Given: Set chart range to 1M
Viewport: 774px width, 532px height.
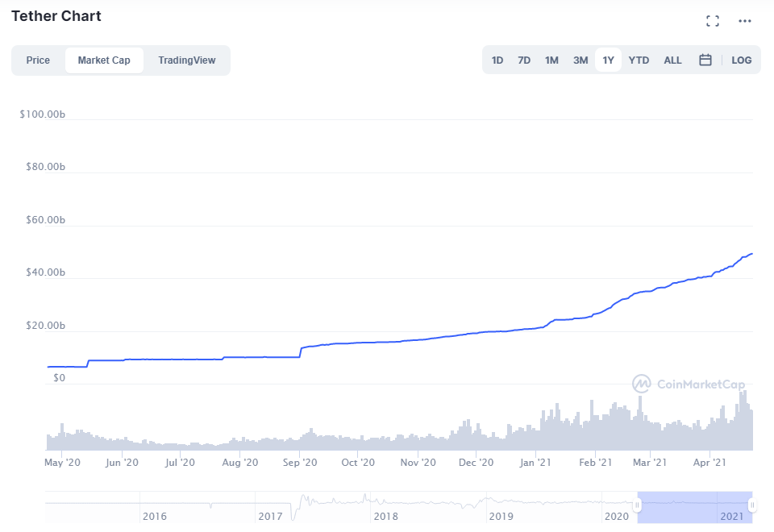Looking at the screenshot, I should point(551,60).
